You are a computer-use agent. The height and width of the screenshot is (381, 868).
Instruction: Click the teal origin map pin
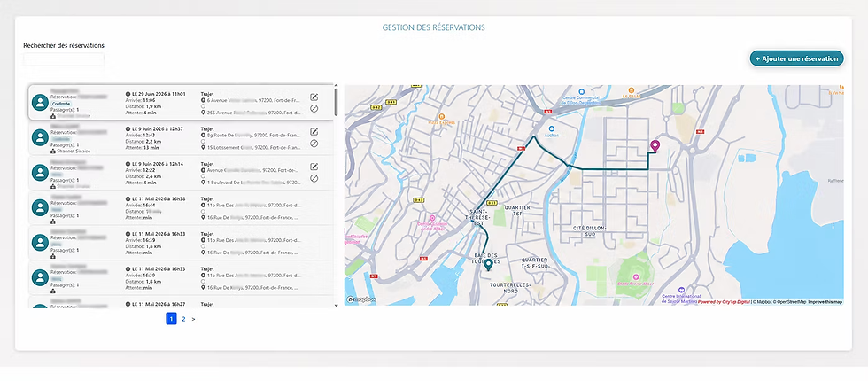click(488, 265)
